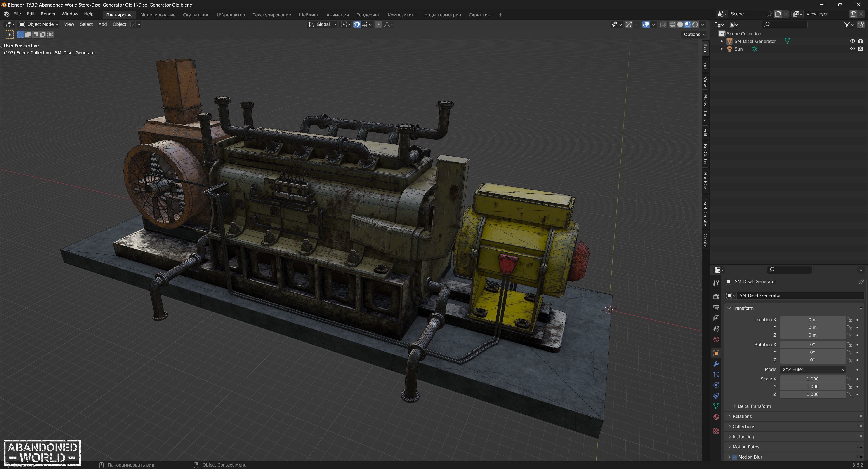Open the Global transform orientation dropdown
868x469 pixels.
(x=322, y=24)
